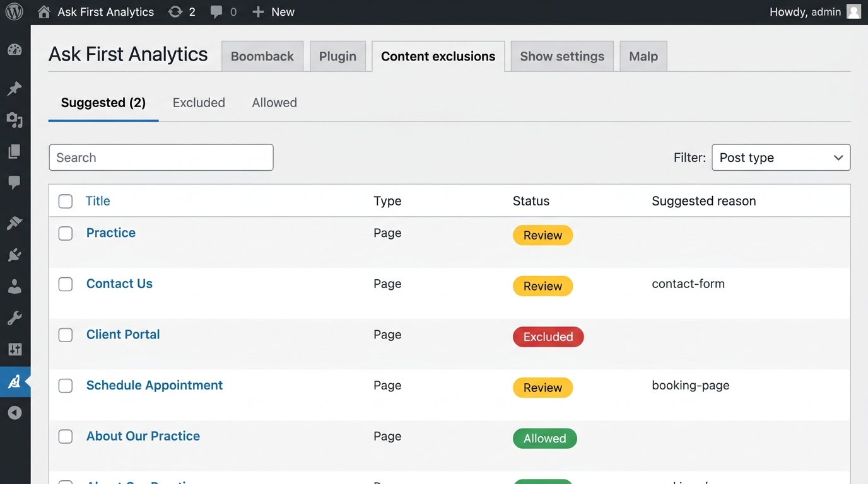Screen dimensions: 868x484
Task: Click the contact-form suggested reason
Action: (x=688, y=284)
